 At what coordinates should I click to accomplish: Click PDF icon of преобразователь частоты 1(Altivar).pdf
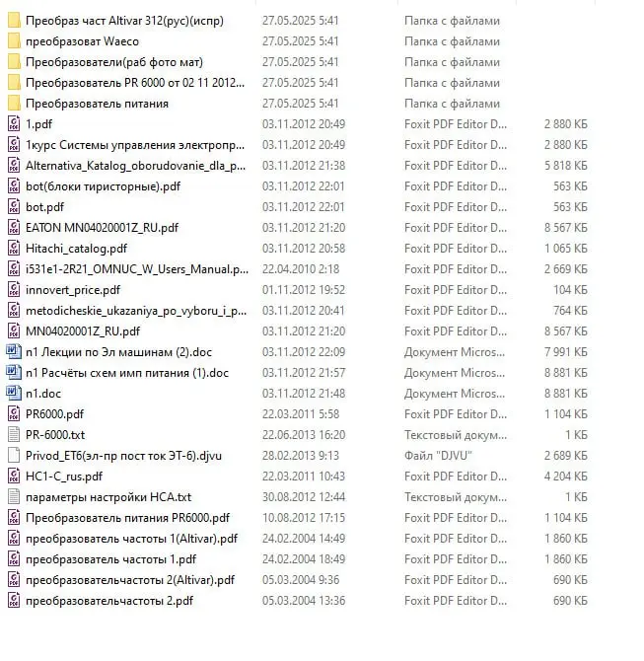[x=14, y=538]
